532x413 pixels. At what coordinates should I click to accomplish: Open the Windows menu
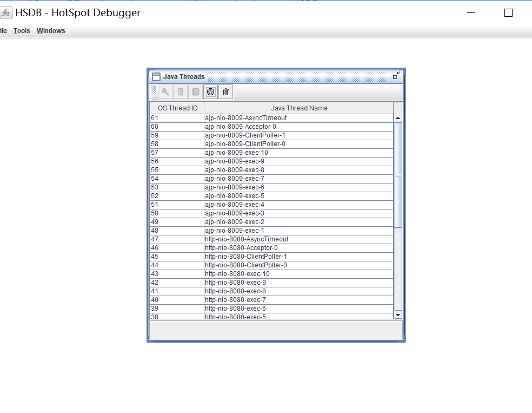pyautogui.click(x=51, y=31)
